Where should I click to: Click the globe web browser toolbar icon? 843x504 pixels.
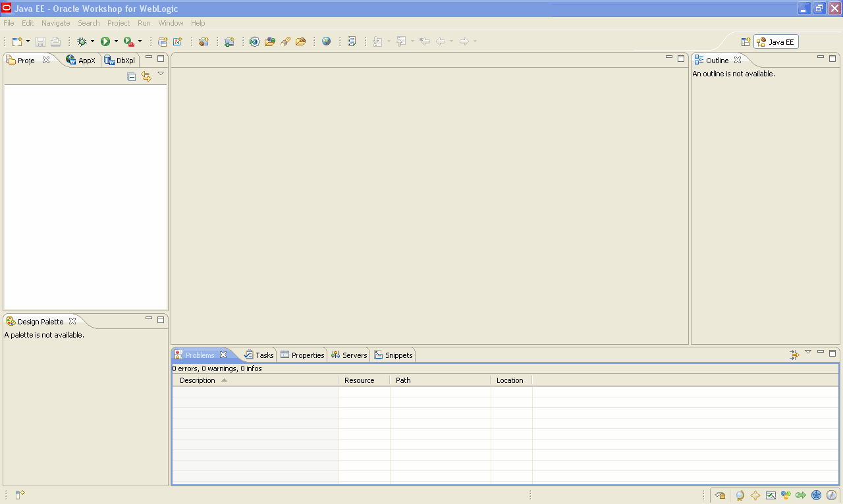click(326, 41)
